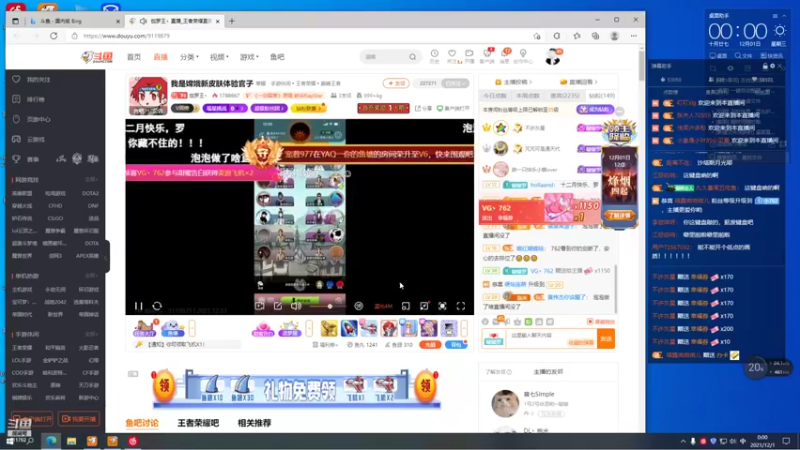This screenshot has height=450, width=800.
Task: Select the 今日贡献 ranking tab
Action: [494, 95]
